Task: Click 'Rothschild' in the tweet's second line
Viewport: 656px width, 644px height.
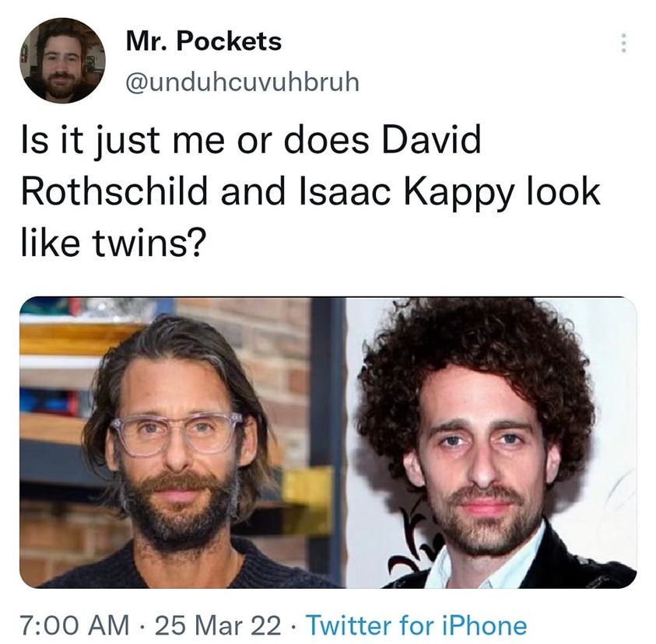Action: 114,191
